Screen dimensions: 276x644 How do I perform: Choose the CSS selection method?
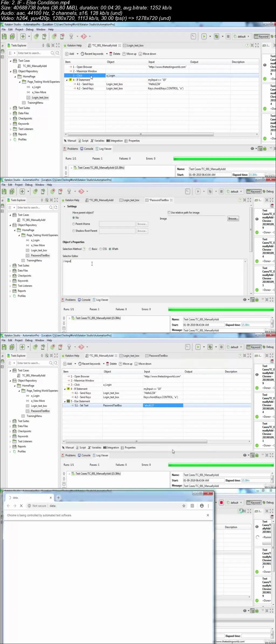(101, 249)
